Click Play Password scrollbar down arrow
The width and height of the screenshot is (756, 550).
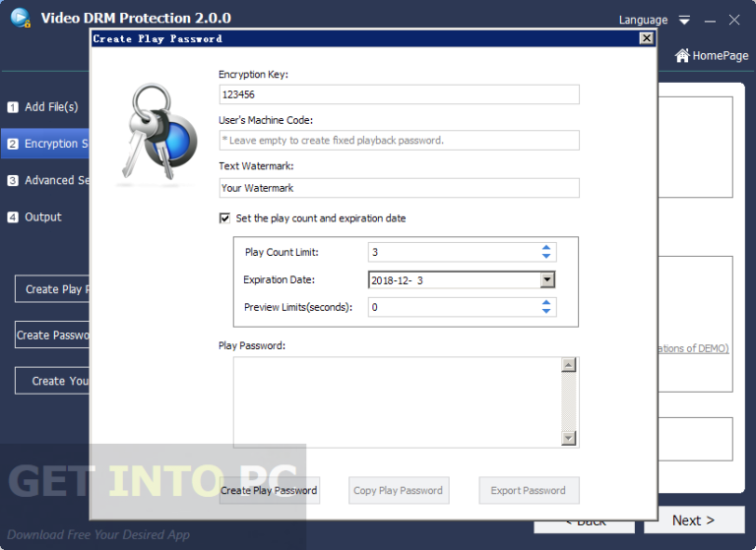[x=569, y=438]
